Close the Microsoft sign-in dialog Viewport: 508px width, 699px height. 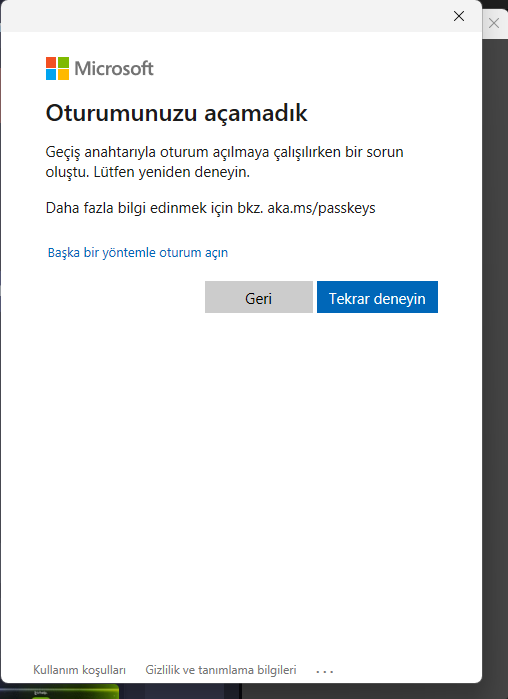click(459, 16)
